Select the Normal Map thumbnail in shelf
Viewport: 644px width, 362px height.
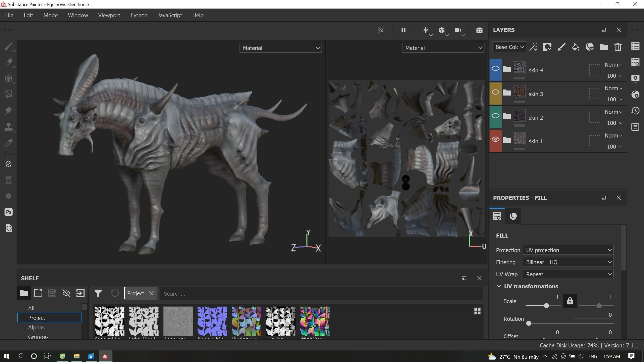(212, 321)
